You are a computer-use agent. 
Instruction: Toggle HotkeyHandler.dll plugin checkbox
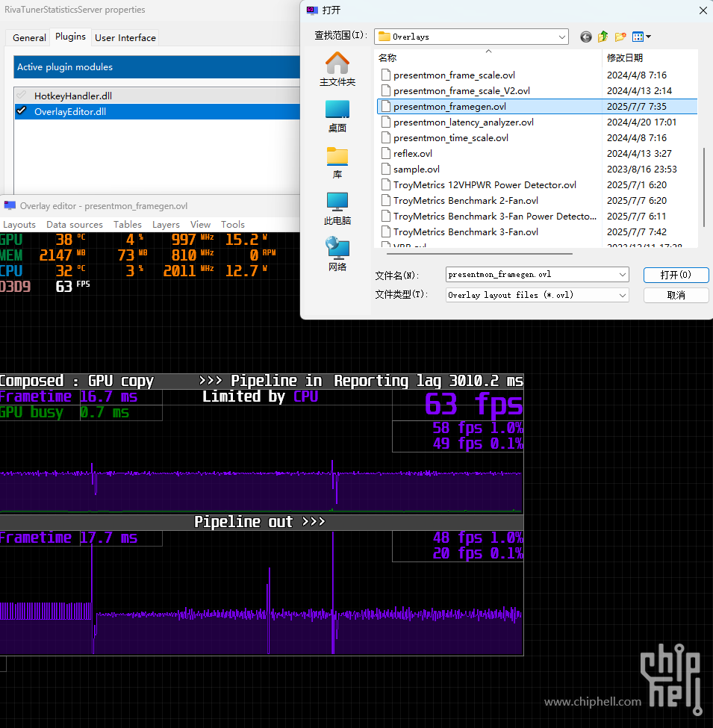pos(22,96)
